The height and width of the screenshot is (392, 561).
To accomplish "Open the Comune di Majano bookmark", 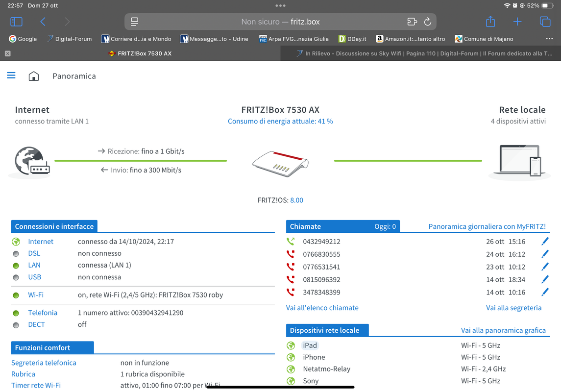I will click(484, 39).
